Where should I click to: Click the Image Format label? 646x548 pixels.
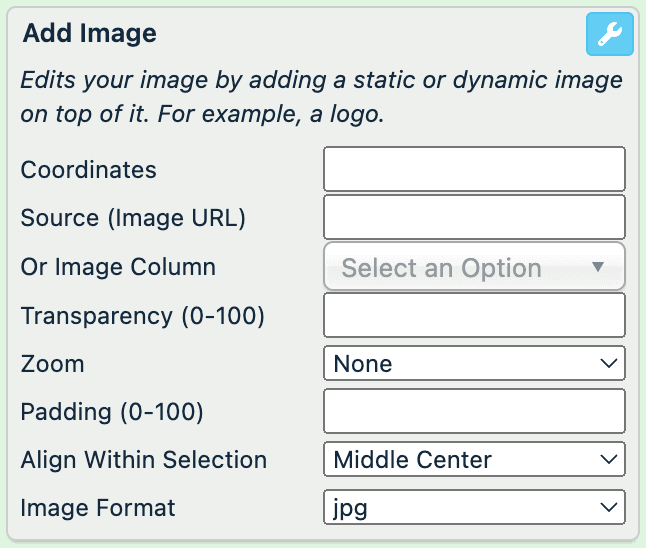click(98, 508)
